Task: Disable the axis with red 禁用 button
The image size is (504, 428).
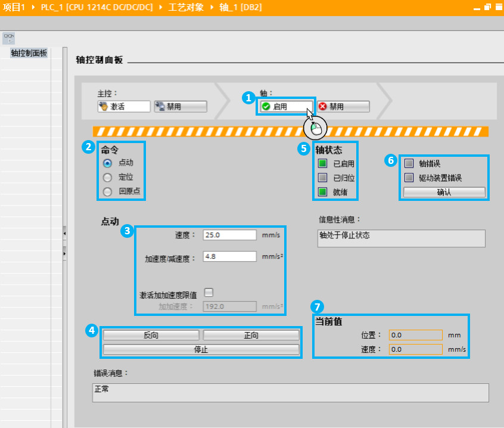Action: click(343, 107)
